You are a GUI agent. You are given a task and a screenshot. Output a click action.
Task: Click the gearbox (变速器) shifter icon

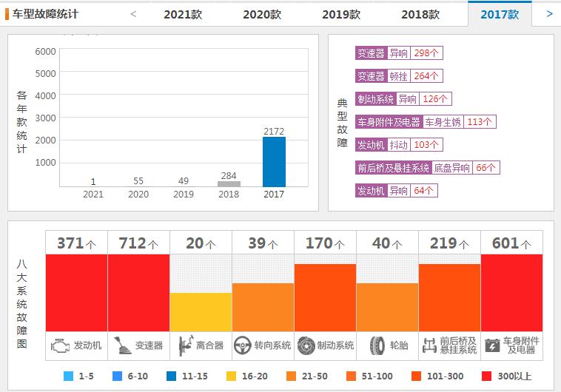click(x=122, y=346)
